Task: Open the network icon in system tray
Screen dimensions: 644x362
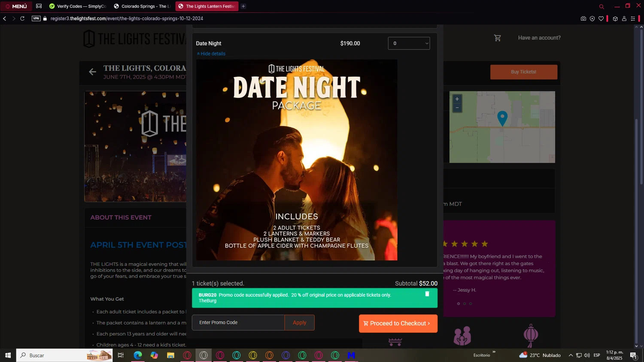Action: [x=579, y=355]
